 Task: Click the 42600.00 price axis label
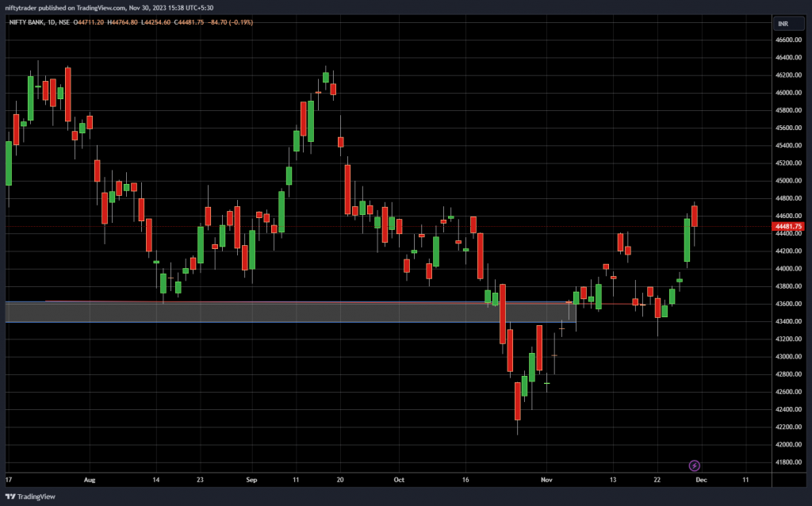click(788, 392)
